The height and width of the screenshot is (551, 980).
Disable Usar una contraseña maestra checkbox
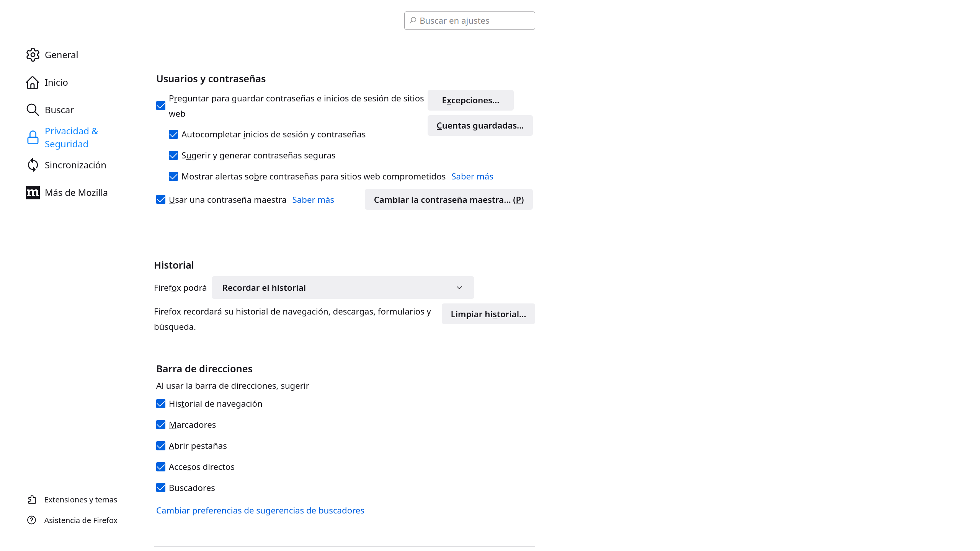coord(161,199)
